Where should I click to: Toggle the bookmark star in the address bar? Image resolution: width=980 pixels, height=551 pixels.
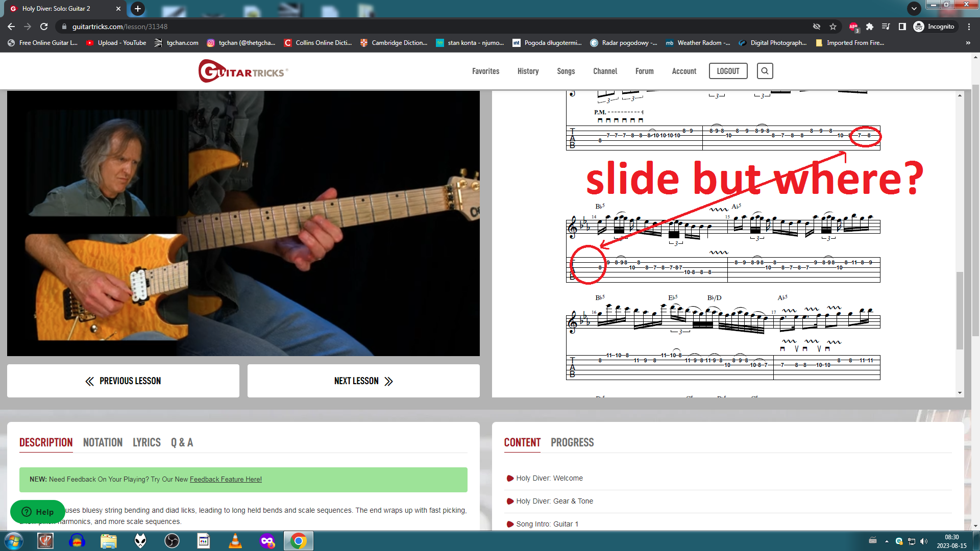[x=832, y=27]
